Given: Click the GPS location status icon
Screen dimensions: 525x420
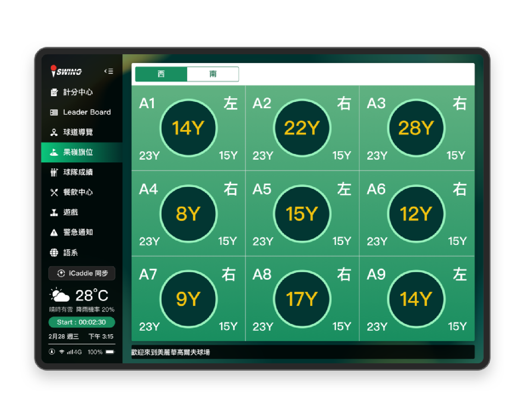Looking at the screenshot, I should click(x=52, y=352).
